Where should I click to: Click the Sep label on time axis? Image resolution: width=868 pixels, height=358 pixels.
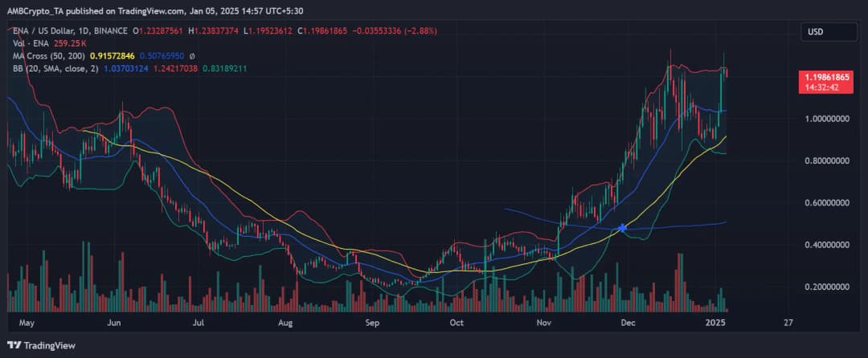[x=371, y=323]
